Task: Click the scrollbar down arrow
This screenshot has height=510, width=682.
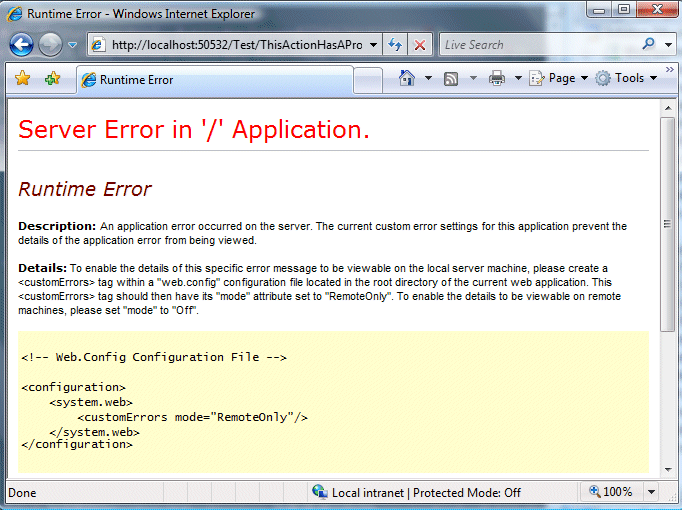Action: (x=668, y=470)
